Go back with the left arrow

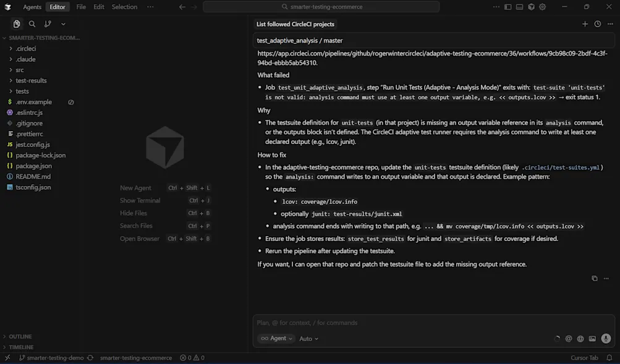pyautogui.click(x=182, y=7)
